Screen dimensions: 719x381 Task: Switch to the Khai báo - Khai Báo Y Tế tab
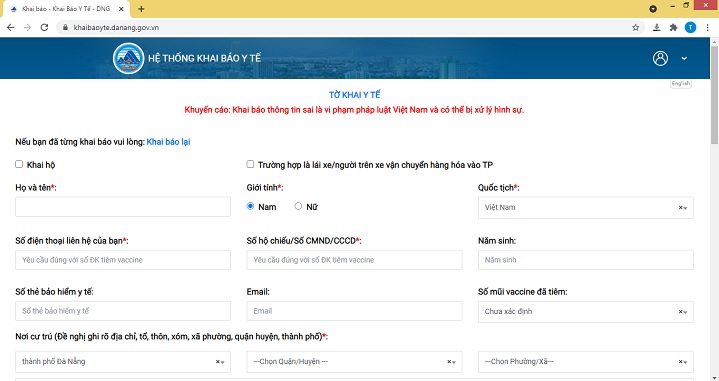pyautogui.click(x=66, y=9)
